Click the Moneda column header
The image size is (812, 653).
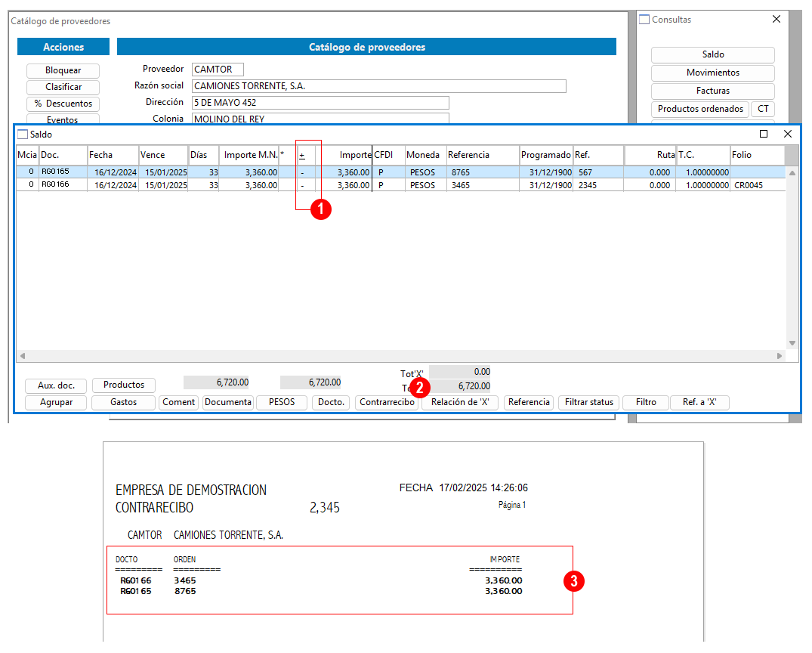[x=426, y=155]
